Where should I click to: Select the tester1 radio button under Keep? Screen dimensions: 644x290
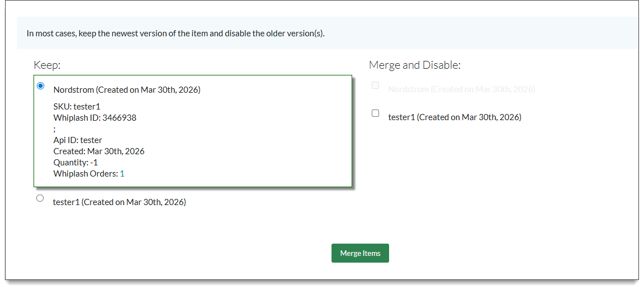click(x=40, y=198)
